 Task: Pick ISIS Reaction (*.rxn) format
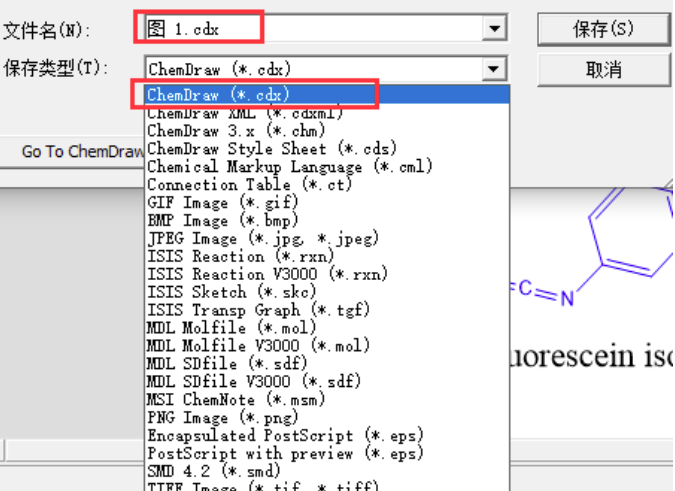pyautogui.click(x=327, y=256)
